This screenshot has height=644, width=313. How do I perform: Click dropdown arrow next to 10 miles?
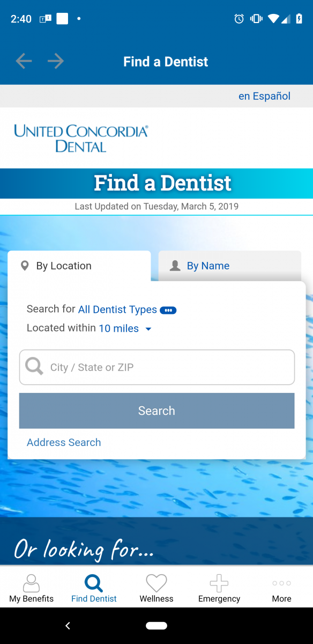click(148, 329)
